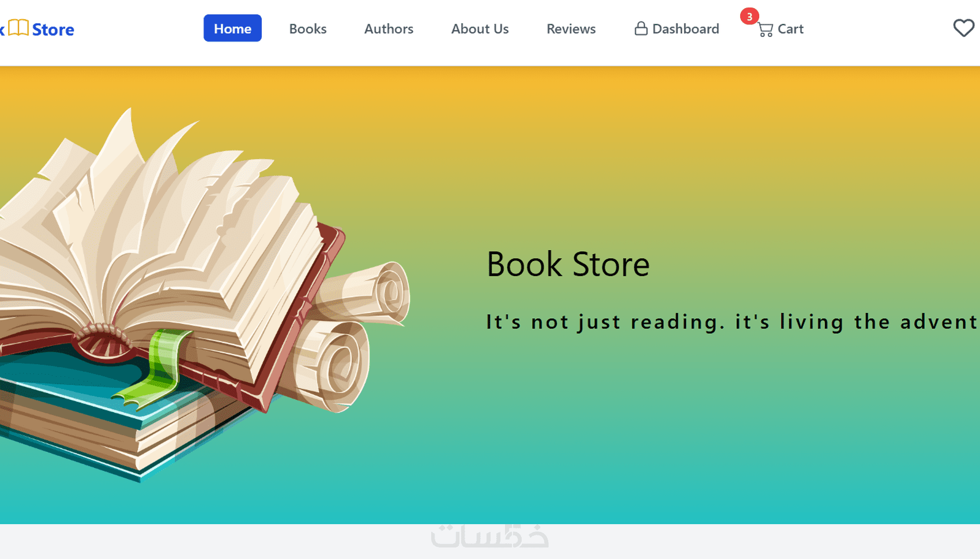This screenshot has width=980, height=559.
Task: Click the lock icon beside Dashboard
Action: click(641, 28)
